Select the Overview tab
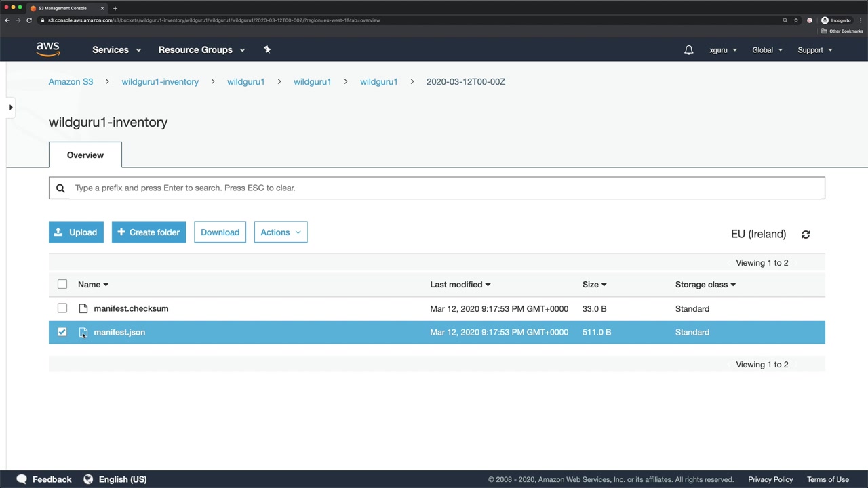 85,155
